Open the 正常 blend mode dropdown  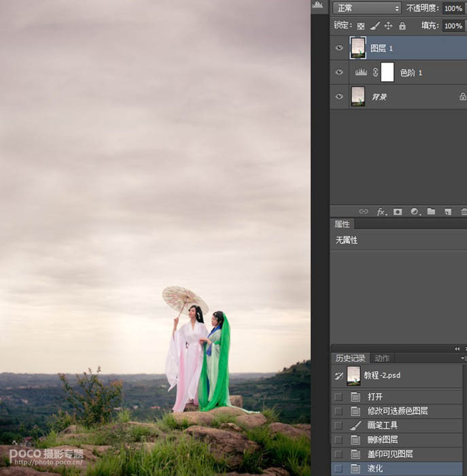367,8
